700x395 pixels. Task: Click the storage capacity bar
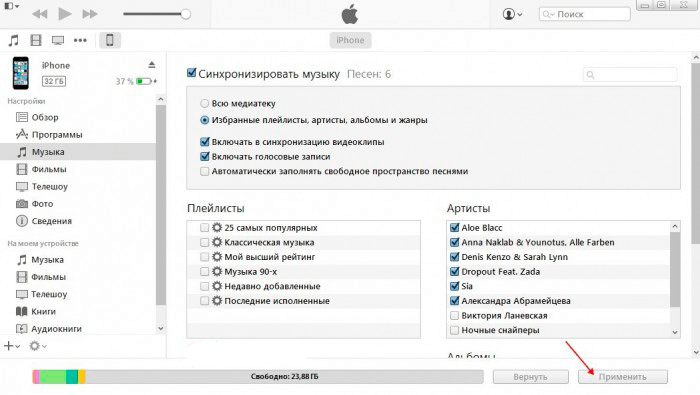point(258,377)
